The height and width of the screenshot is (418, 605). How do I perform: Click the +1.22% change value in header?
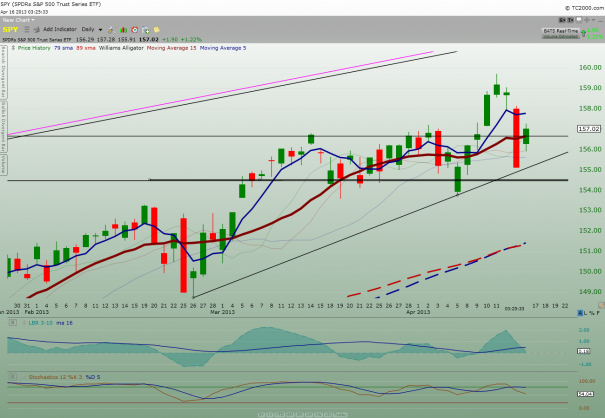click(x=192, y=39)
